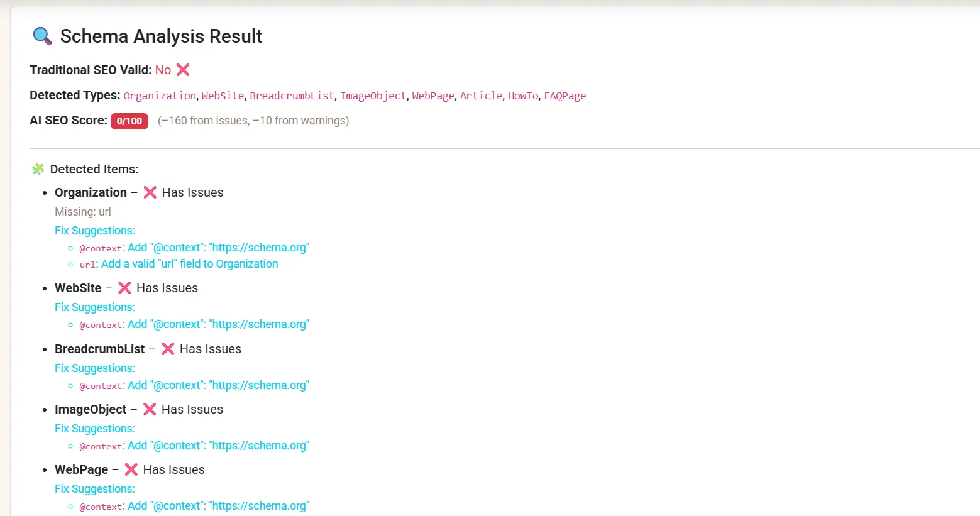The height and width of the screenshot is (516, 980).
Task: Click 'Has Issues' status beside WebPage
Action: (174, 469)
